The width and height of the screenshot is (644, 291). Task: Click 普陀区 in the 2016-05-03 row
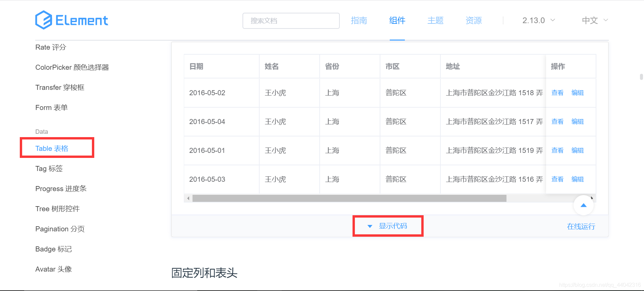tap(396, 179)
